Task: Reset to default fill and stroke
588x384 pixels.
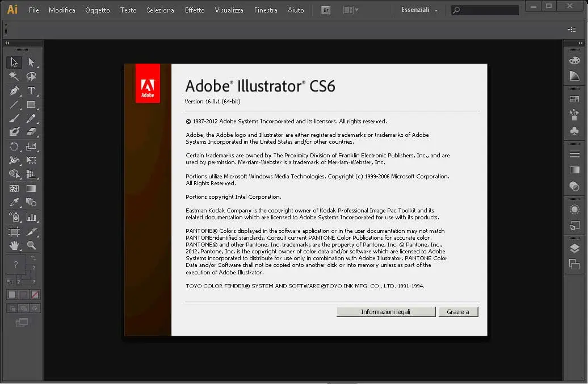Action: [10, 282]
